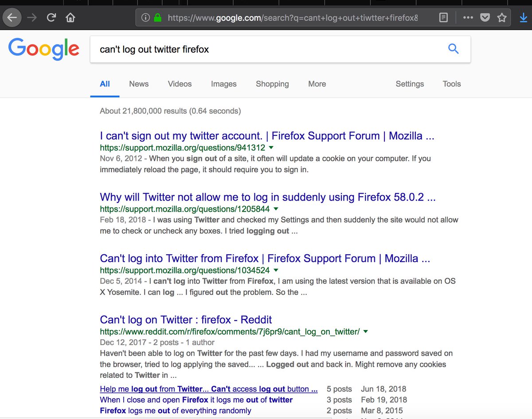Click the blue magnifying glass search icon

453,49
